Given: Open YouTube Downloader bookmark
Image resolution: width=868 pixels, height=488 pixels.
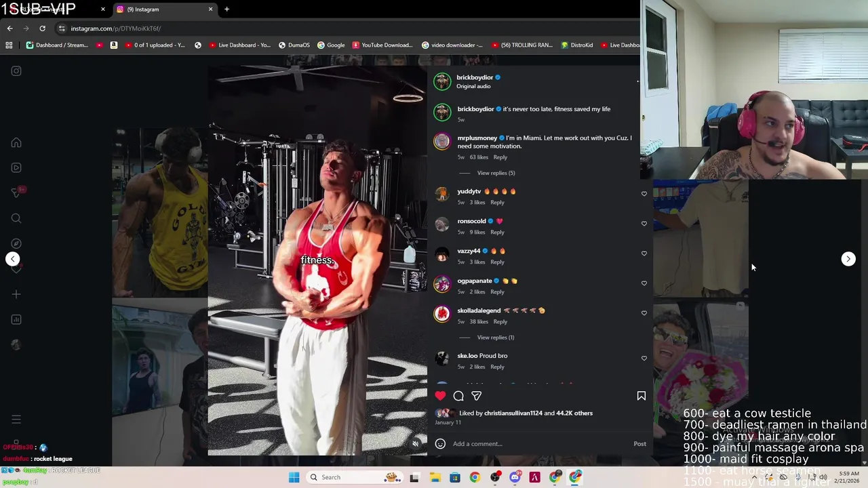Looking at the screenshot, I should 382,45.
